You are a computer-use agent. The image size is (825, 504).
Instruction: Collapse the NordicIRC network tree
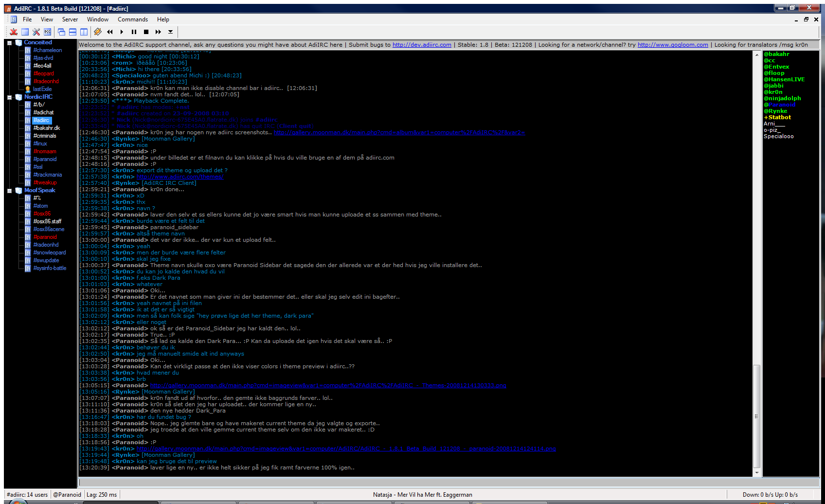pos(10,96)
